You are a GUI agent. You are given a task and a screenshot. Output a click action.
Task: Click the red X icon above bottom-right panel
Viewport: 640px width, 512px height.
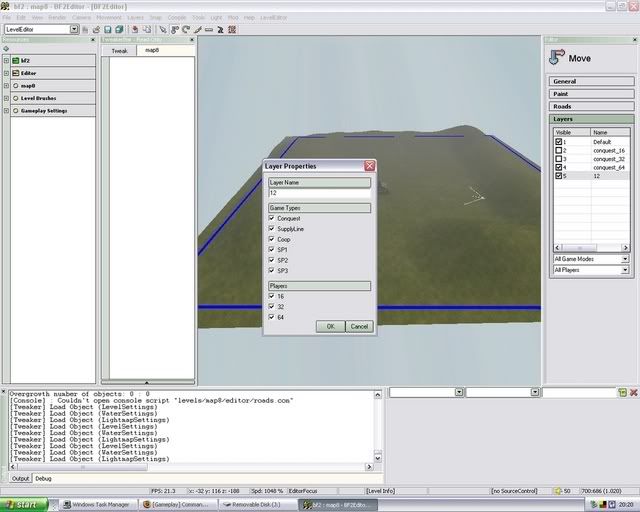pyautogui.click(x=634, y=393)
